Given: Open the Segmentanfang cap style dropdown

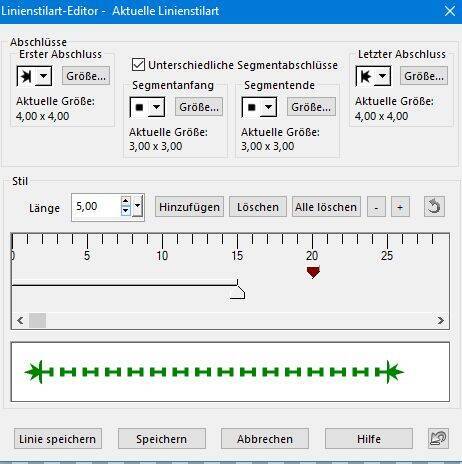Looking at the screenshot, I should (156, 107).
